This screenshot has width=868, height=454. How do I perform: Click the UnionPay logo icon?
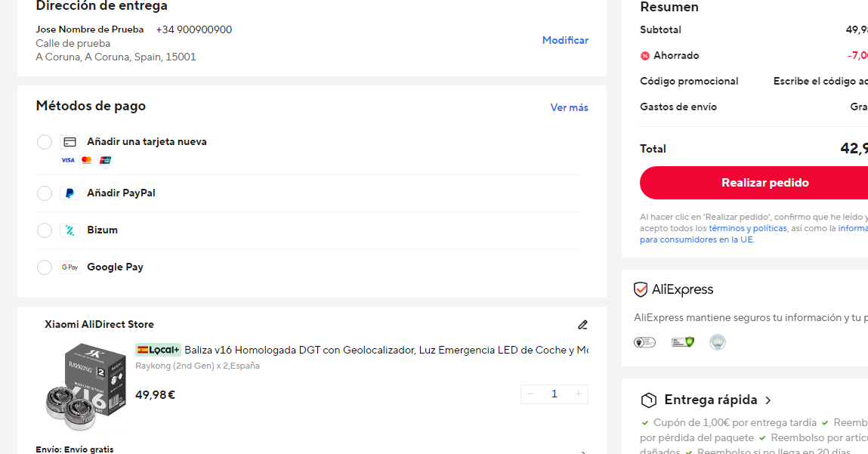click(x=105, y=161)
